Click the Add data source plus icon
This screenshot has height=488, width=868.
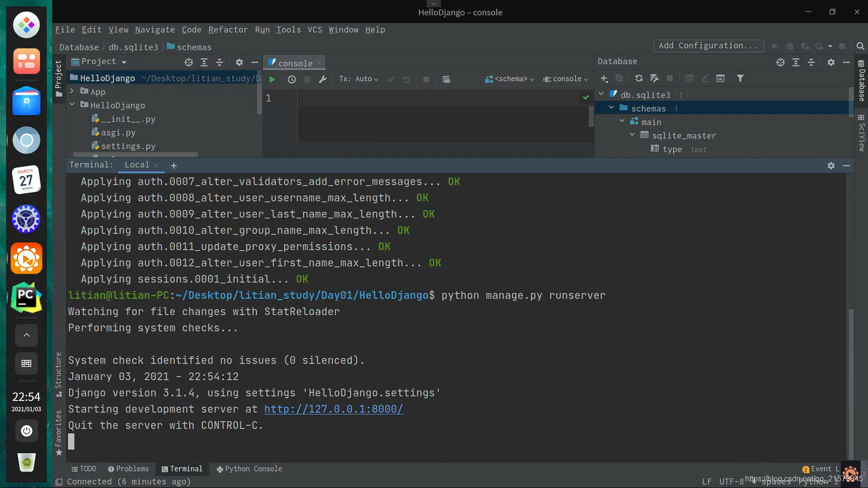(x=604, y=78)
